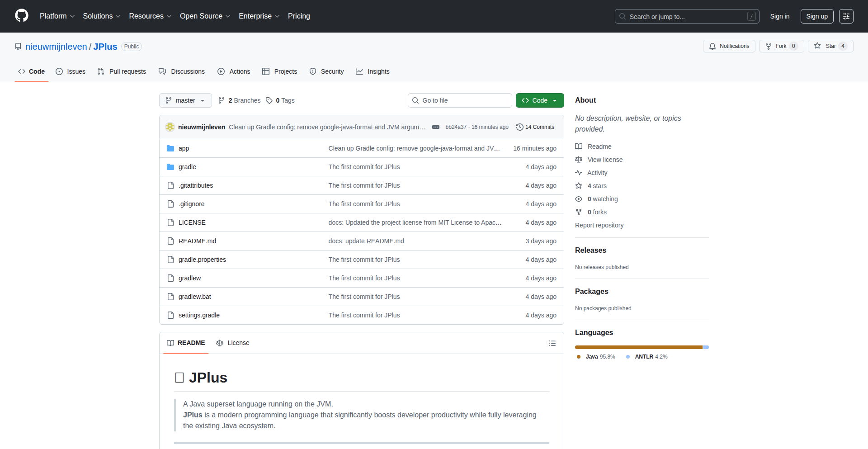Screen dimensions: 868x449
Task: Expand the green Code dropdown
Action: point(539,100)
